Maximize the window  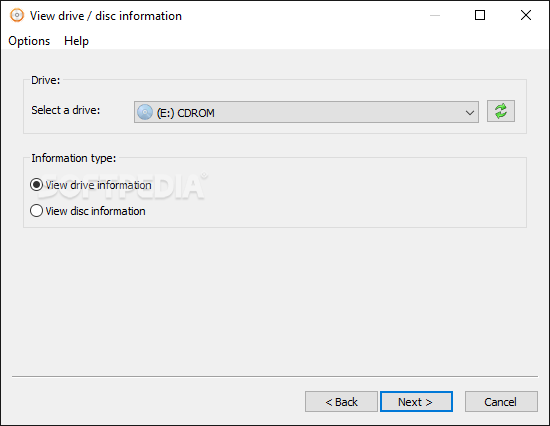[480, 15]
